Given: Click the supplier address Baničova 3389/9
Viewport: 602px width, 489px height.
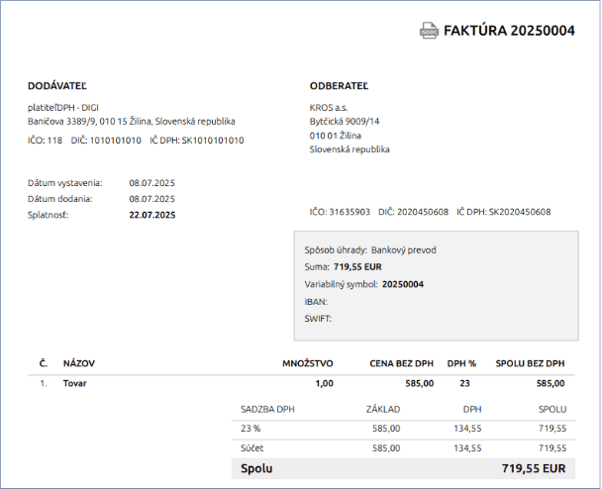Looking at the screenshot, I should 65,120.
